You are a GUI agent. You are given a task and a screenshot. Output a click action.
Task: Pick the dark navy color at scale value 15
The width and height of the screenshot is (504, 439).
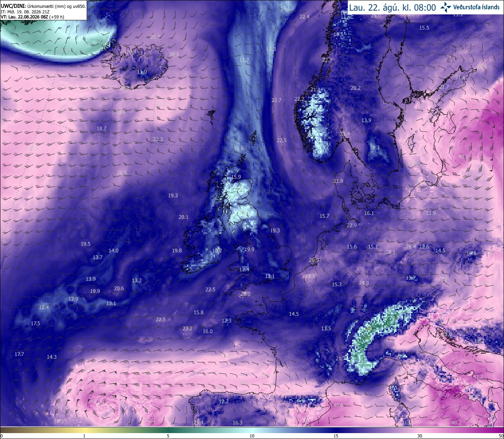tap(336, 430)
